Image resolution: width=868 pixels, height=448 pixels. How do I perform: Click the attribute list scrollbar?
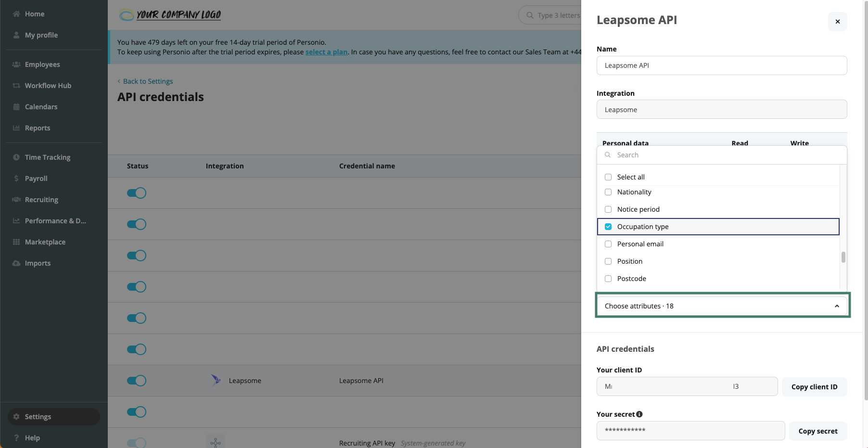click(843, 257)
